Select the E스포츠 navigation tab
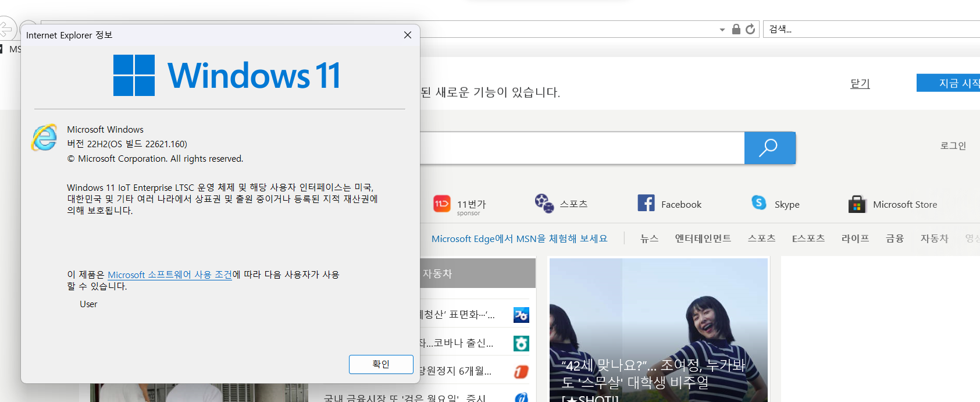 (808, 239)
